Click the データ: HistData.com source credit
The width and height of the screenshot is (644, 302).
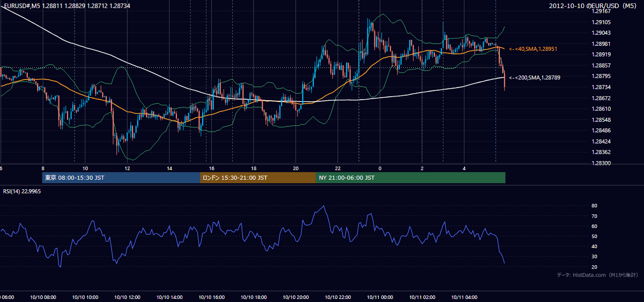(598, 275)
